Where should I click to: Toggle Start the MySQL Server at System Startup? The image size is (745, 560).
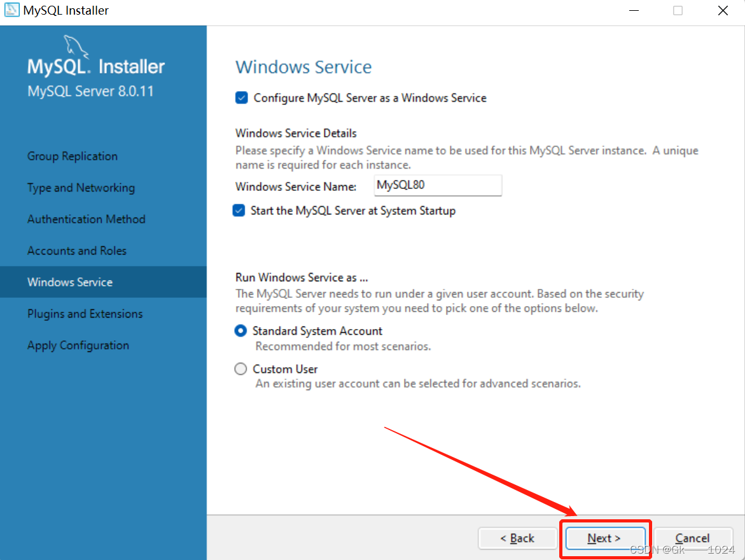tap(239, 211)
